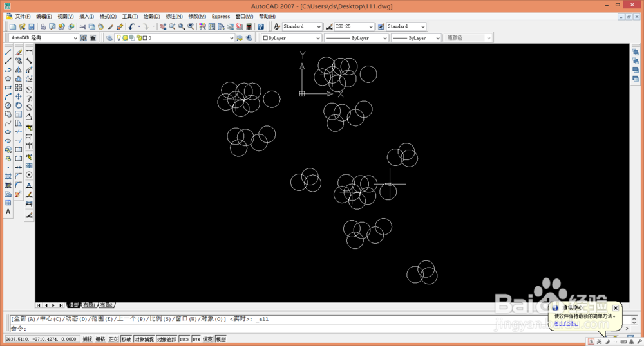Select the Spline draw tool
This screenshot has height=346, width=644.
8,123
